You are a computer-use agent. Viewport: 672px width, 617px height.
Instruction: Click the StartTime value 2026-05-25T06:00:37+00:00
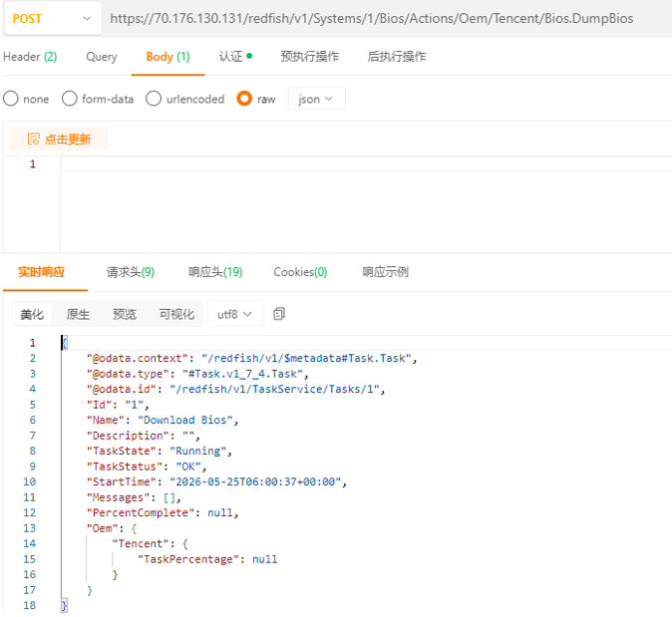point(255,481)
